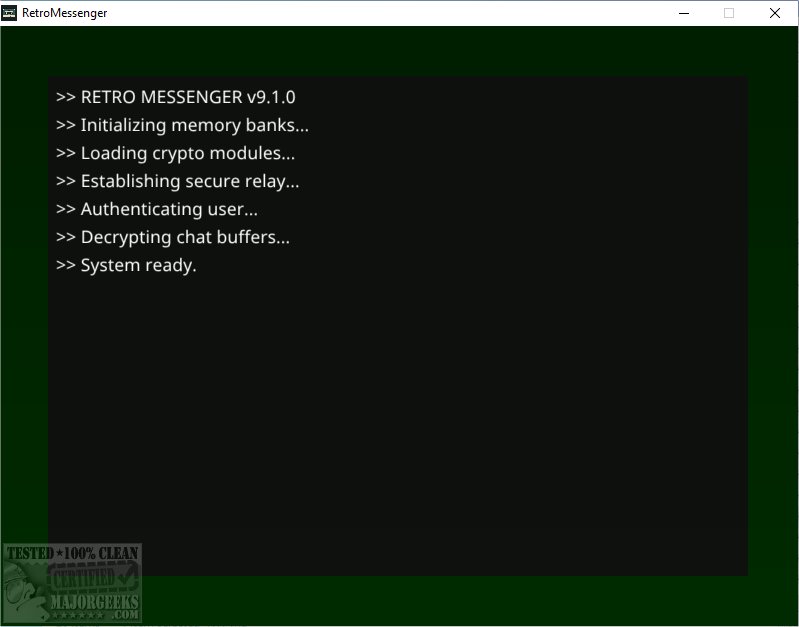Click the "Establishing secure relay..." line
Image resolution: width=799 pixels, height=627 pixels.
point(189,181)
